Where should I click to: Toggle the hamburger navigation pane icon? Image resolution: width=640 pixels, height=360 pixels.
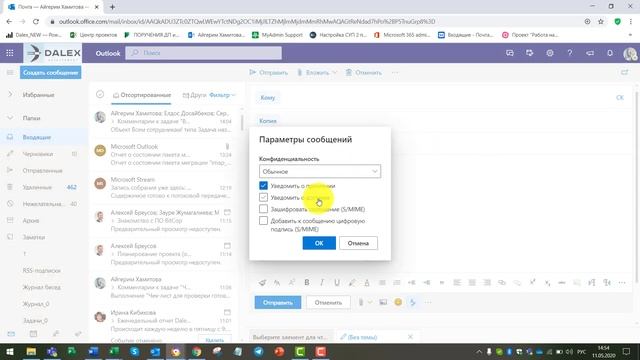point(10,73)
